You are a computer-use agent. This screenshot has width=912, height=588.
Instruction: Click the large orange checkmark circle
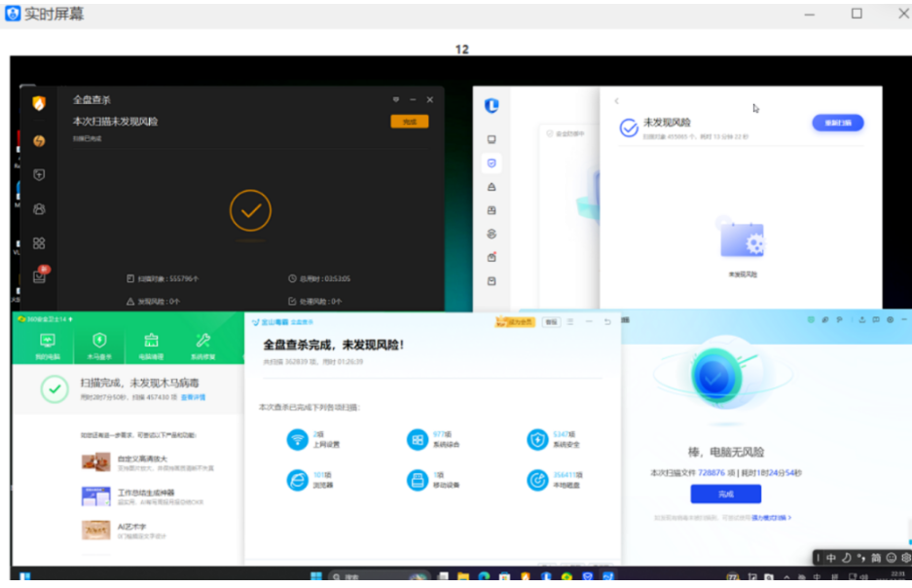250,210
